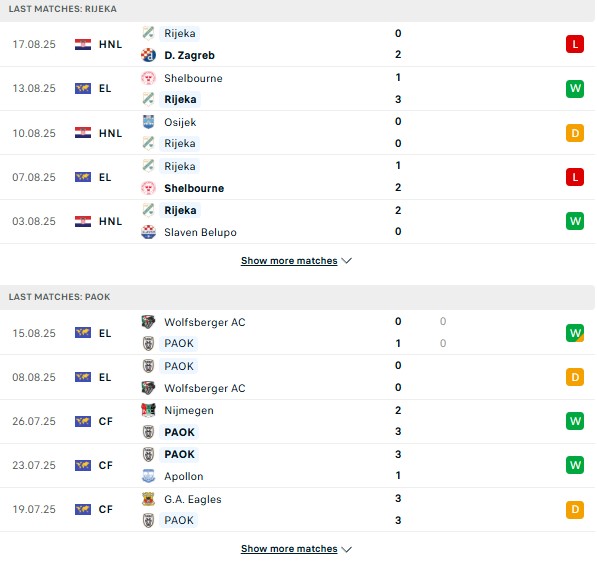Click the chevron beside PAOK's Show more matches
Image resolution: width=597 pixels, height=569 pixels.
(x=346, y=549)
